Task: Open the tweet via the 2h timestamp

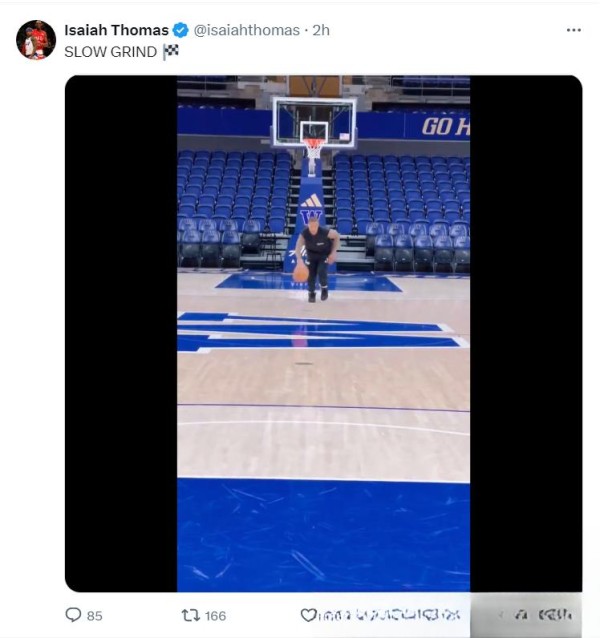Action: [321, 30]
